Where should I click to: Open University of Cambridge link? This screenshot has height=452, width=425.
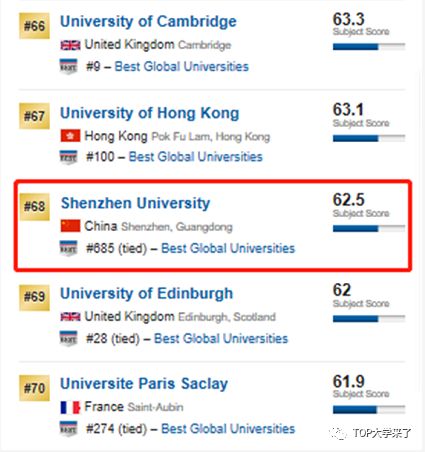tap(148, 22)
